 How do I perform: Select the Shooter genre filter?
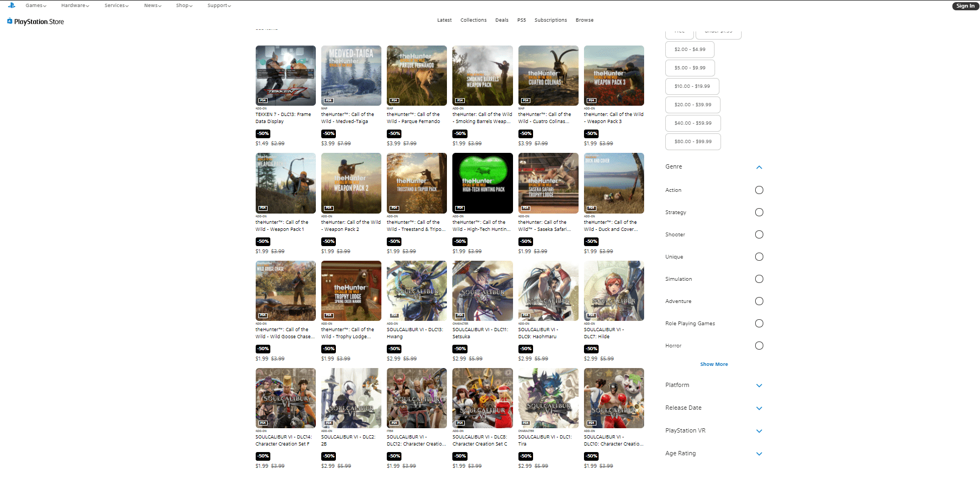click(x=759, y=235)
